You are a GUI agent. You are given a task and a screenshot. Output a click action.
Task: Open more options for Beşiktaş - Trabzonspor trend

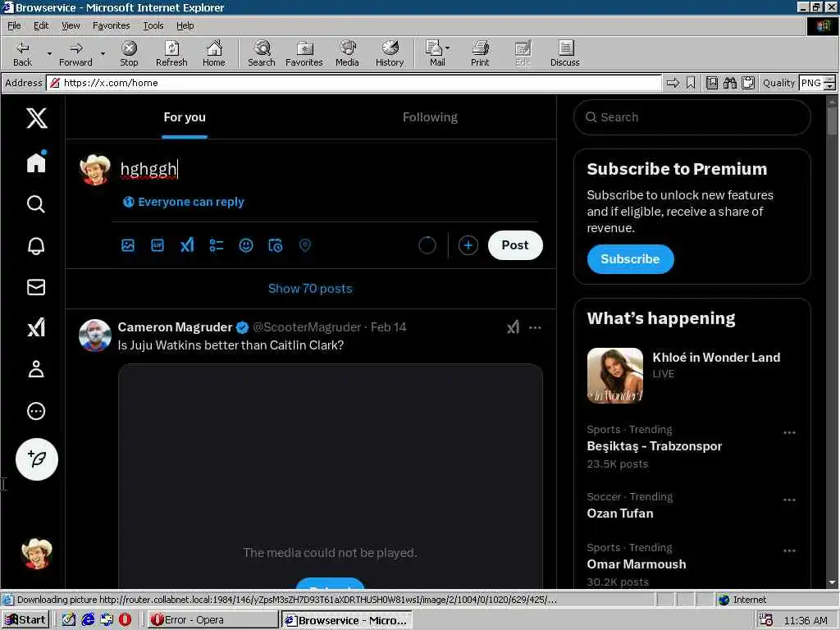click(789, 432)
